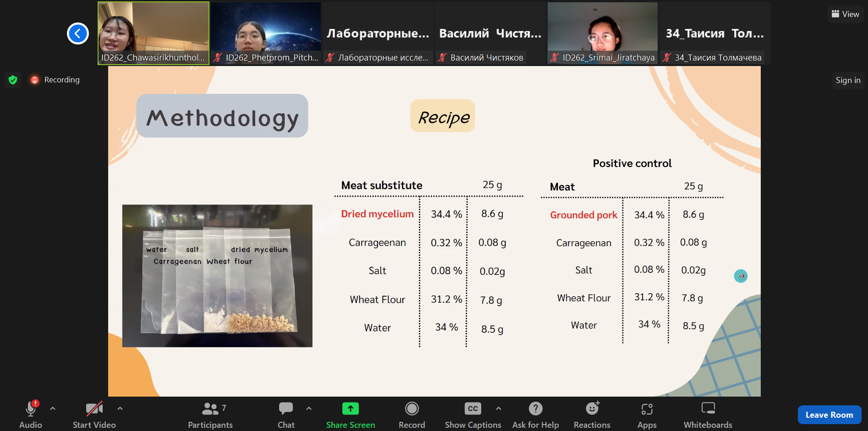Expand chat options arrow next to Chat
Screen dimensions: 868x431
309,408
